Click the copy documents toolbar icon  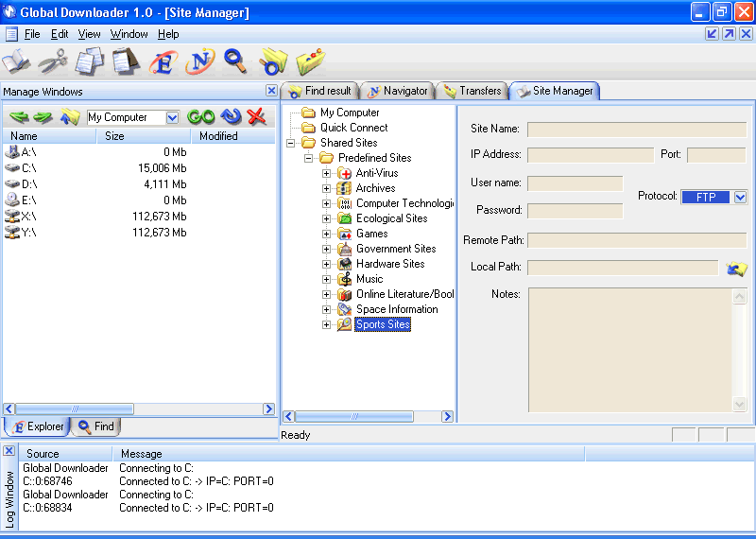coord(90,61)
